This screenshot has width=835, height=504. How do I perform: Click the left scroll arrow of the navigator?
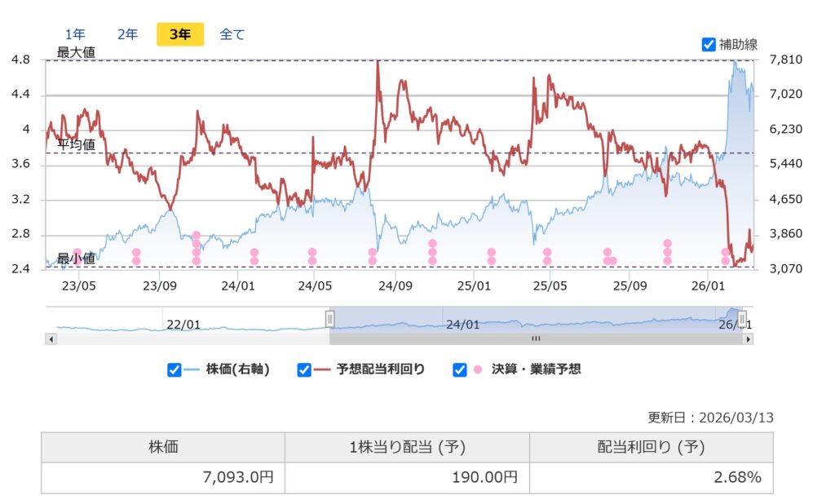tap(51, 338)
